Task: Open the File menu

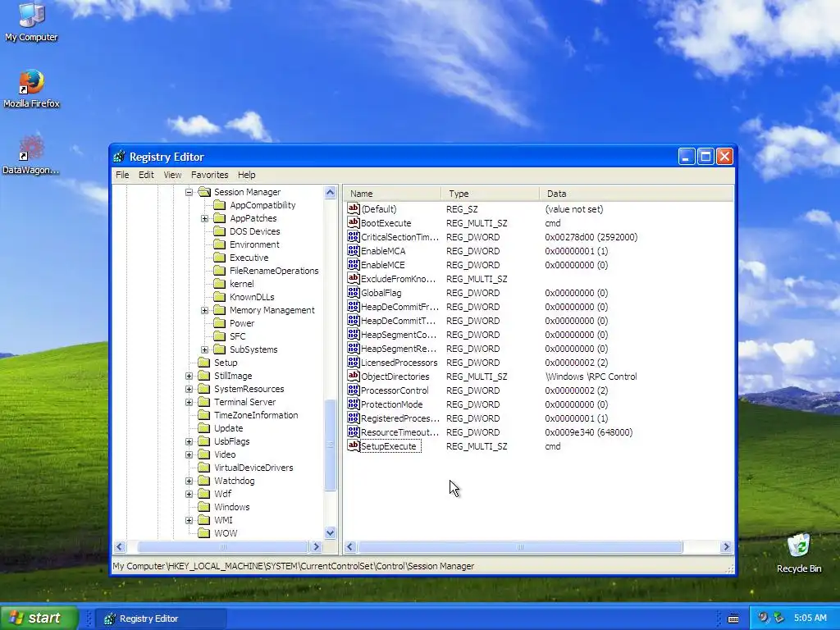Action: click(x=122, y=175)
